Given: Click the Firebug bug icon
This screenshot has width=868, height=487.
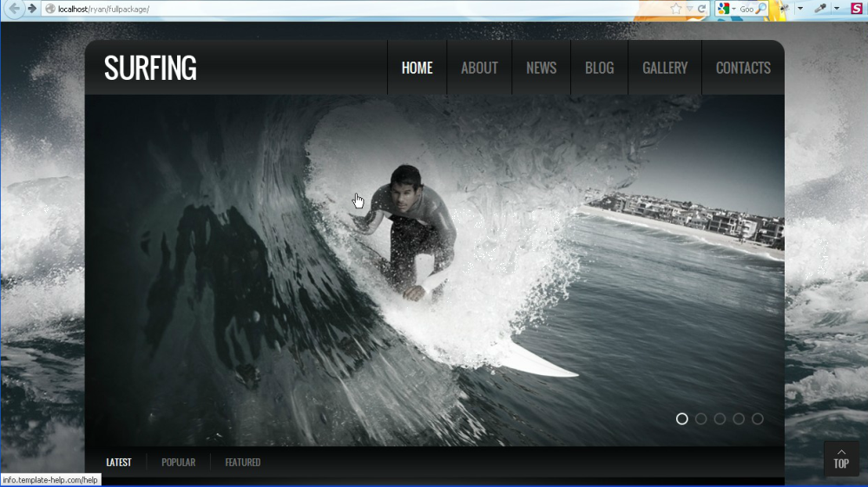Looking at the screenshot, I should [785, 9].
